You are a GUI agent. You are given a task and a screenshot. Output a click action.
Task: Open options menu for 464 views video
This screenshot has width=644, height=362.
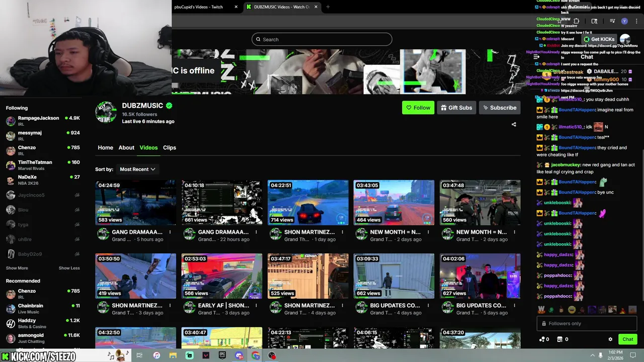pos(428,232)
